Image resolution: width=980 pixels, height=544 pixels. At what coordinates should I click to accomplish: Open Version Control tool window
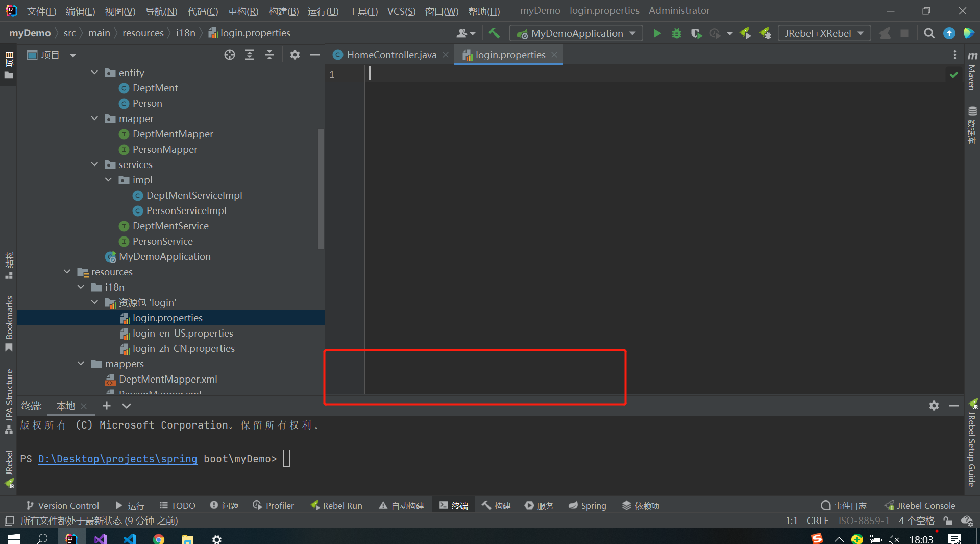[63, 506]
